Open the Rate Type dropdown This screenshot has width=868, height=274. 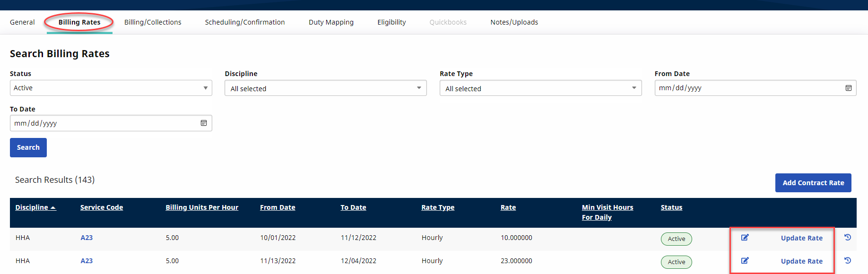tap(540, 88)
